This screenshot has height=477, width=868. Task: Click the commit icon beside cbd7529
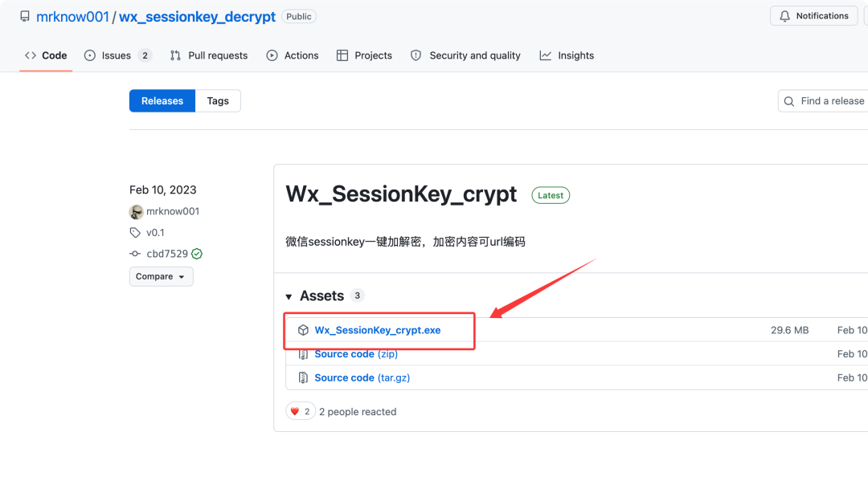135,254
